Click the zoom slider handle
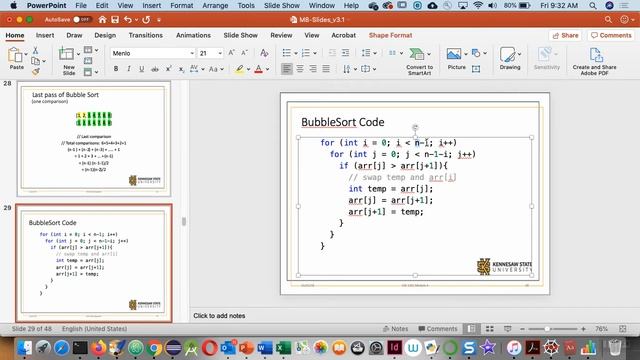Screen dimensions: 640x360 point(547,329)
